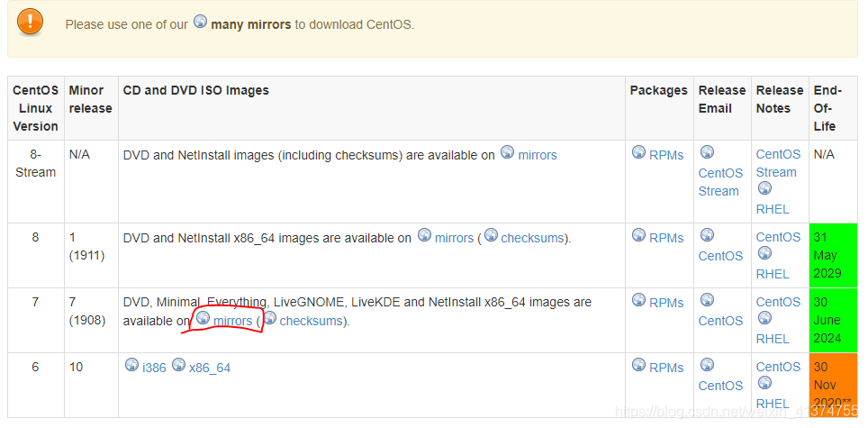Click globe icon before CentOS 8 mirrors
This screenshot has height=428, width=868.
point(424,235)
